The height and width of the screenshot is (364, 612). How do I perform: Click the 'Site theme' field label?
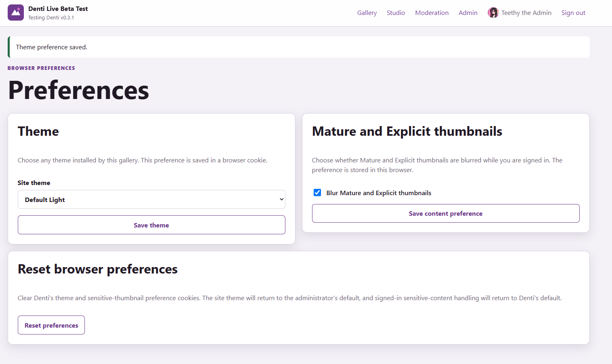pos(34,183)
